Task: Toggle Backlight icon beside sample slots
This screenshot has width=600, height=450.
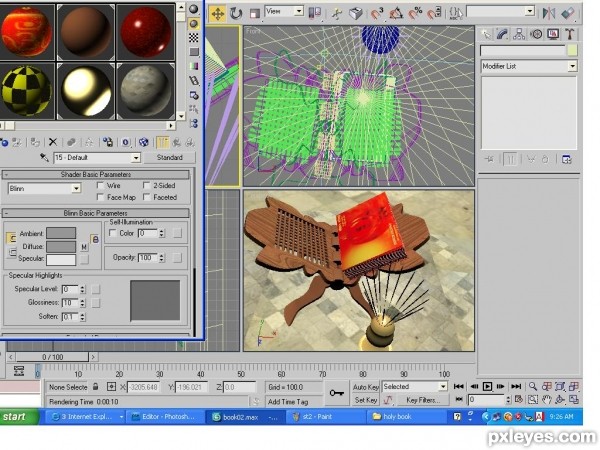Action: point(194,24)
